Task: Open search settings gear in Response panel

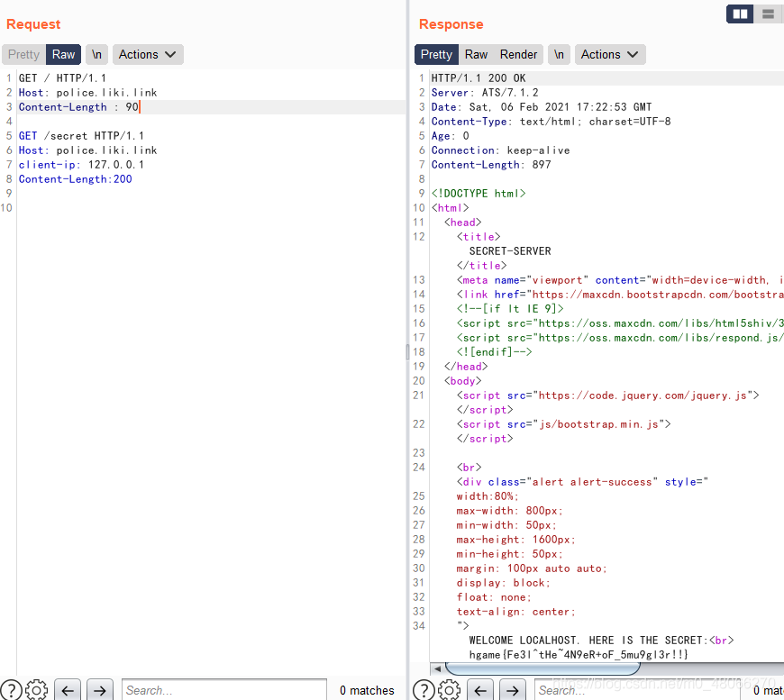Action: (449, 690)
